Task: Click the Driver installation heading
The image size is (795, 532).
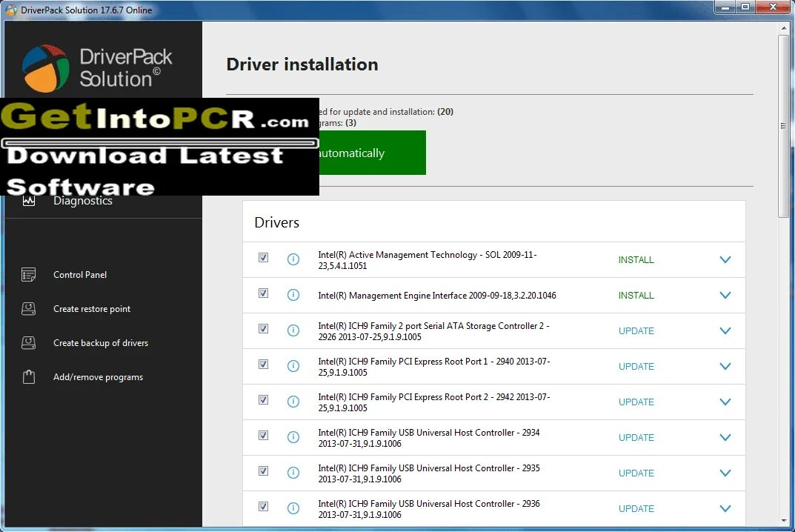Action: click(x=302, y=64)
